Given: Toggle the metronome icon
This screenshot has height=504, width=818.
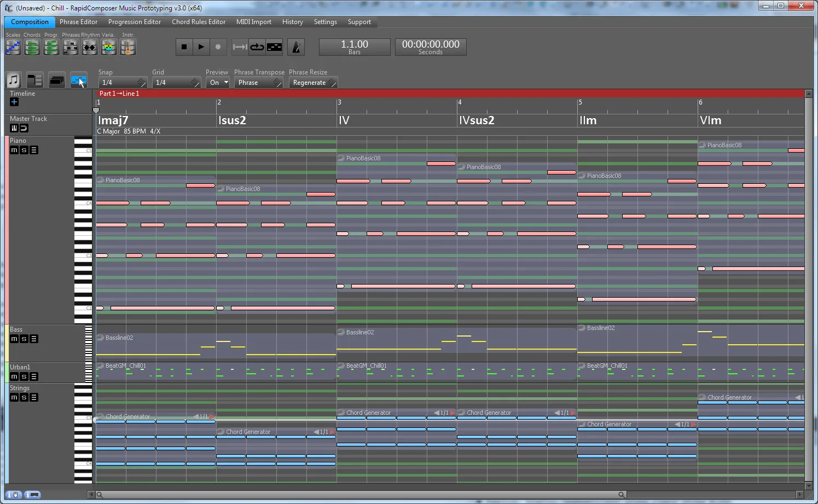Looking at the screenshot, I should click(x=296, y=47).
